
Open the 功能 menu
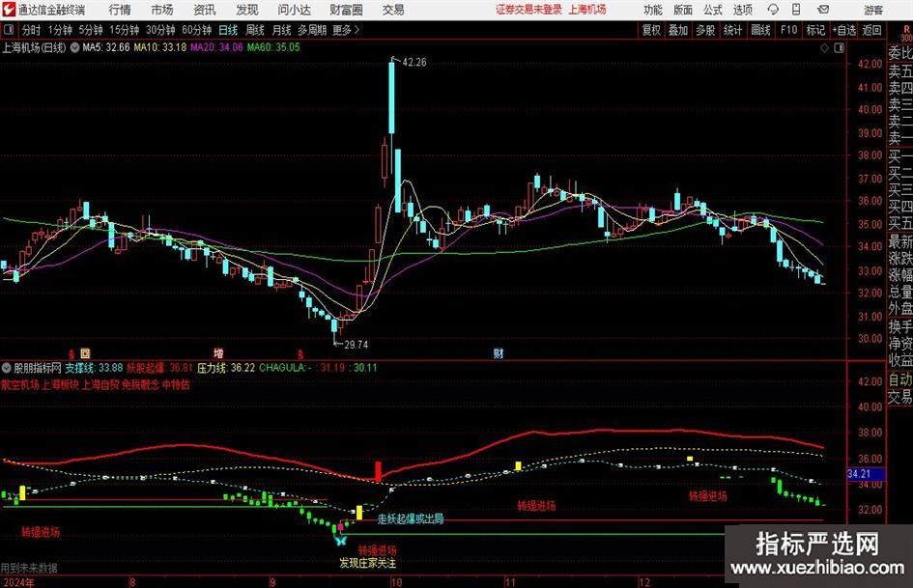point(653,10)
